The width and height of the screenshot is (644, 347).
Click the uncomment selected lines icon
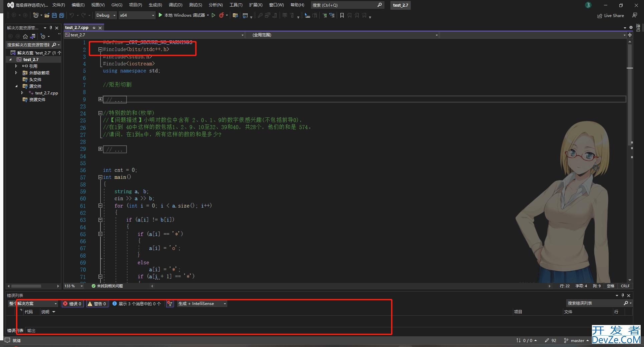[332, 15]
